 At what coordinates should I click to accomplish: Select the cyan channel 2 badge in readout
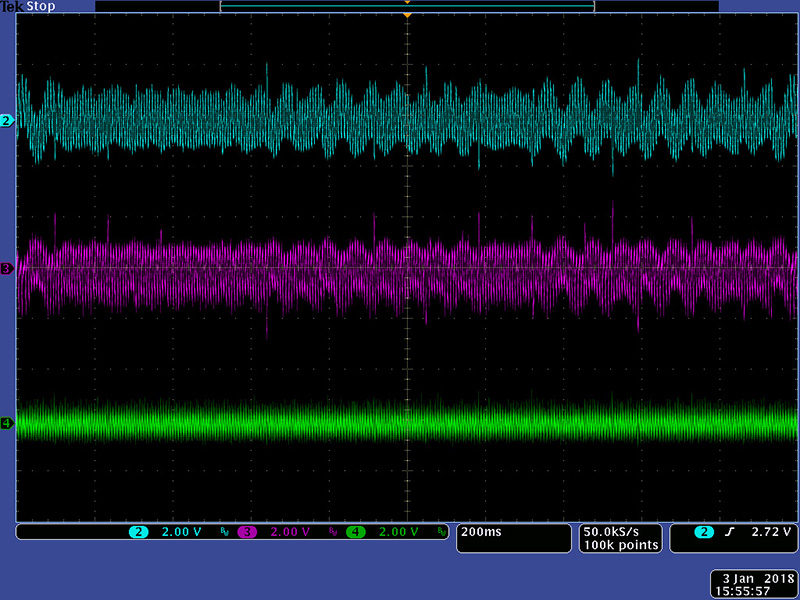click(x=139, y=532)
